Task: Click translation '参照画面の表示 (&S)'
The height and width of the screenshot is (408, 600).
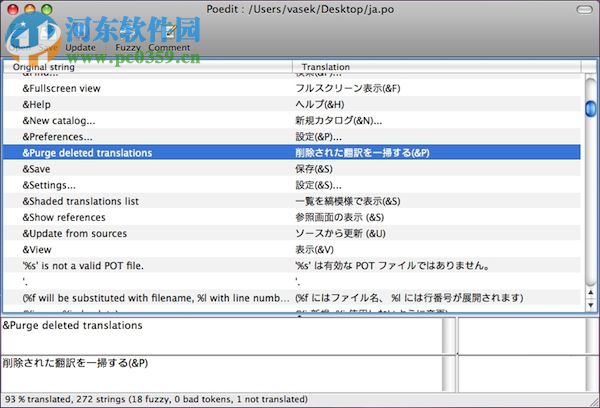Action: (339, 217)
